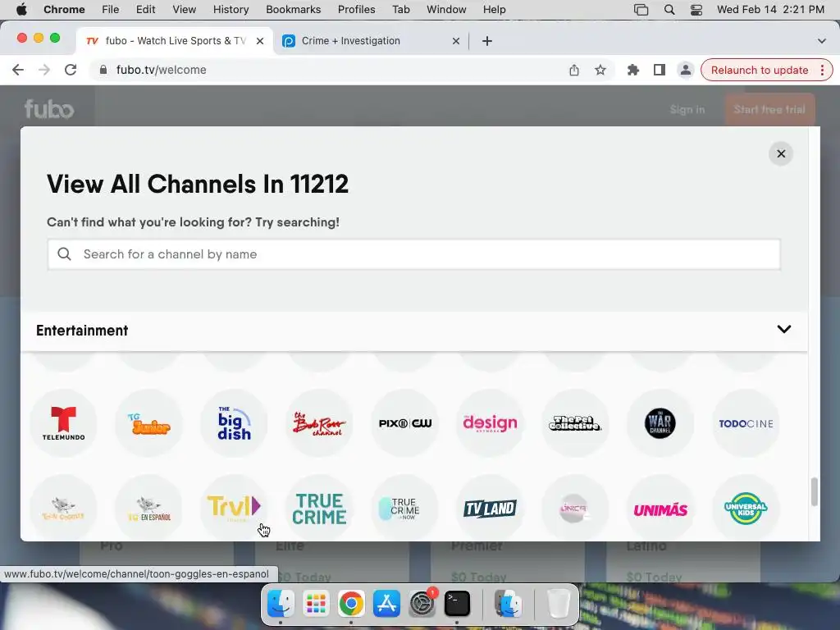Select the War Channel icon
Viewport: 840px width, 630px height.
(660, 423)
